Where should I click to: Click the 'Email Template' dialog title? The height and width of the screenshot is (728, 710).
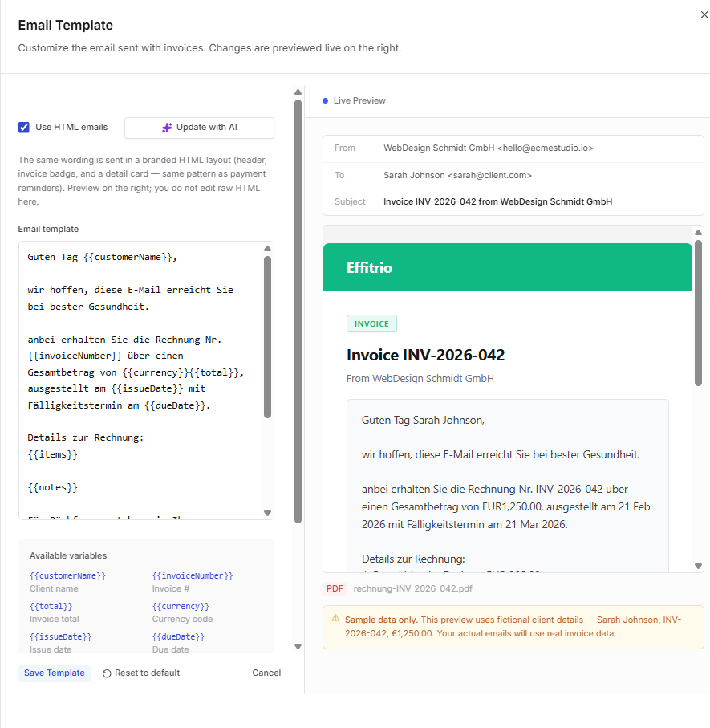(x=66, y=25)
